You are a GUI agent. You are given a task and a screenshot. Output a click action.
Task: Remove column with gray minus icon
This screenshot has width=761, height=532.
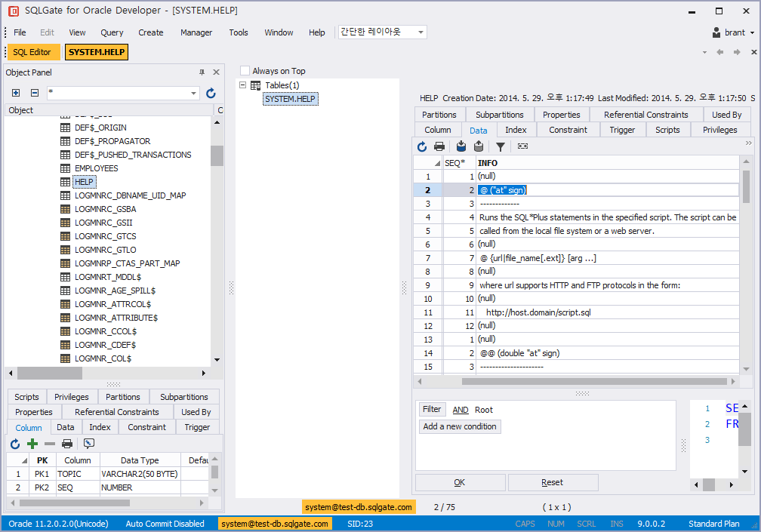click(x=50, y=444)
